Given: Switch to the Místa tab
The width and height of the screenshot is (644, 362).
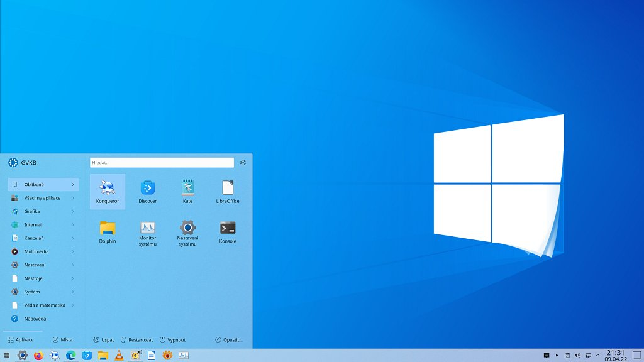Looking at the screenshot, I should [62, 340].
